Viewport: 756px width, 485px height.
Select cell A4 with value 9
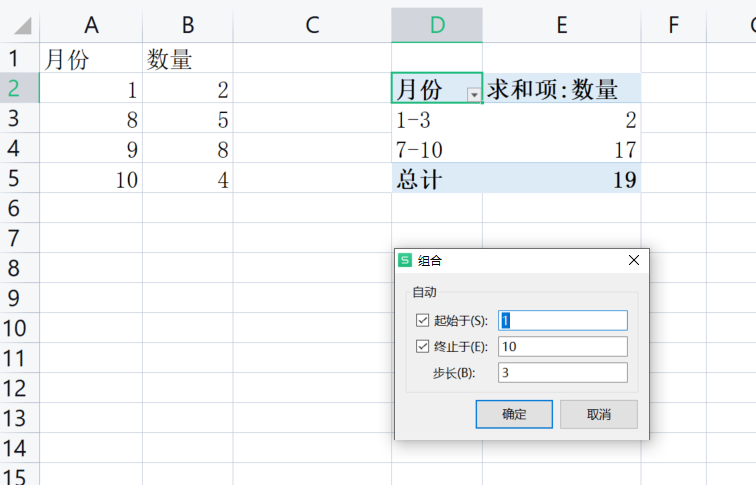pyautogui.click(x=91, y=148)
